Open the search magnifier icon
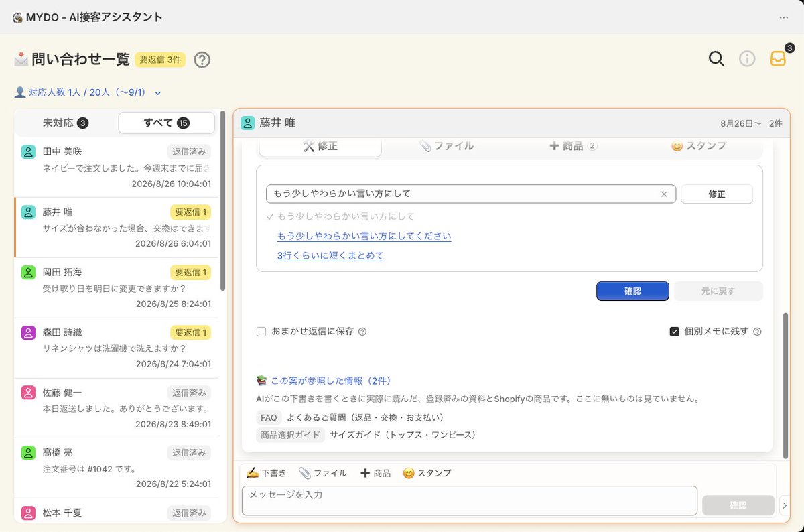804x532 pixels. pos(716,59)
